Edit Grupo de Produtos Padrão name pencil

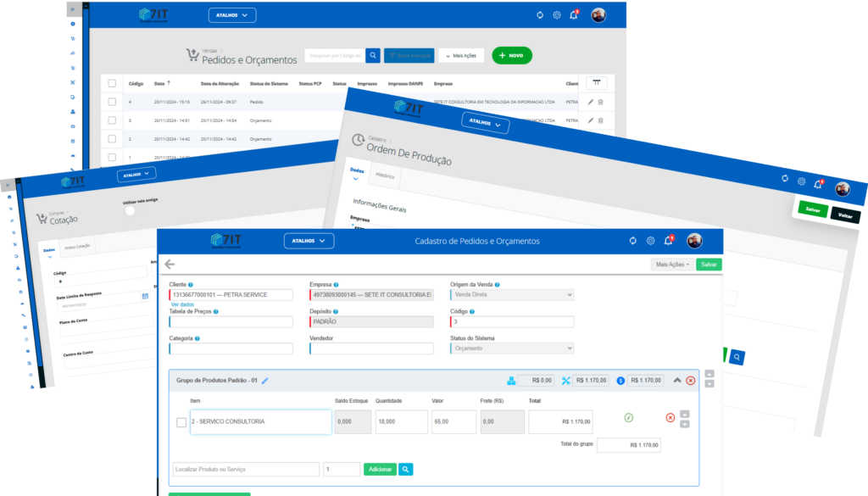[x=265, y=381]
